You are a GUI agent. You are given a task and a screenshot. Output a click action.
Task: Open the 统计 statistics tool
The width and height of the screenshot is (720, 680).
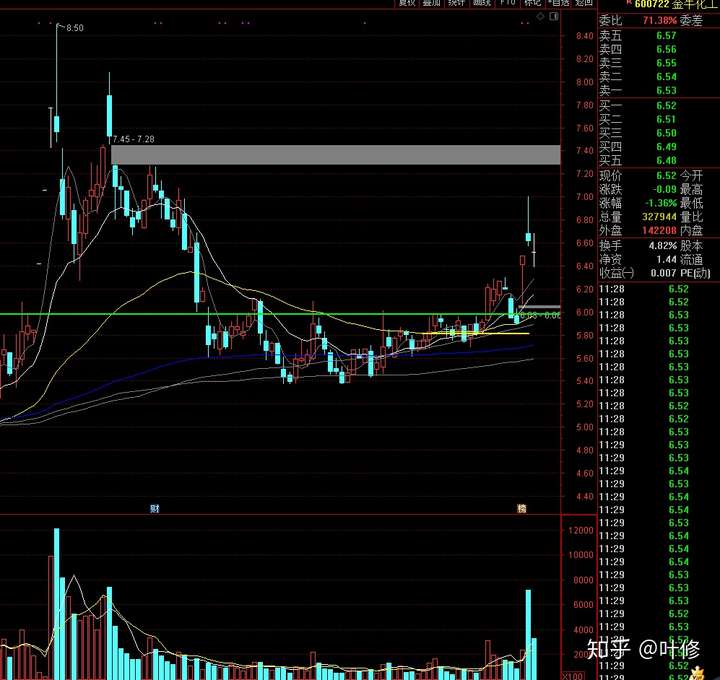click(x=456, y=3)
